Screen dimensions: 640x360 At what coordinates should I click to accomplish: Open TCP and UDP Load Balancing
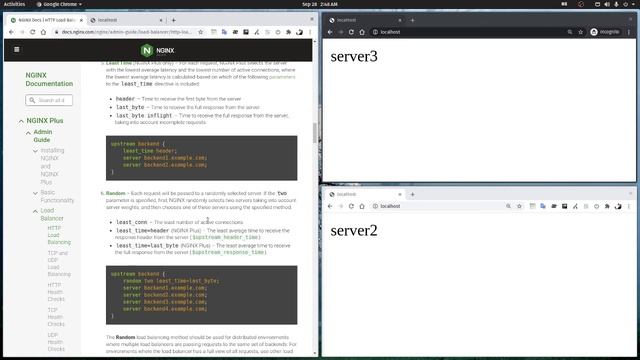[59, 263]
